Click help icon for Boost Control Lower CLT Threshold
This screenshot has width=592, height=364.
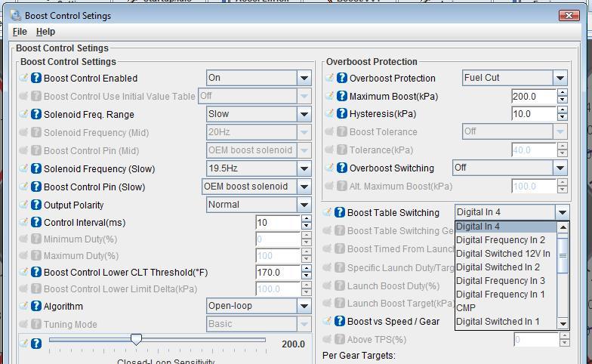coord(36,272)
